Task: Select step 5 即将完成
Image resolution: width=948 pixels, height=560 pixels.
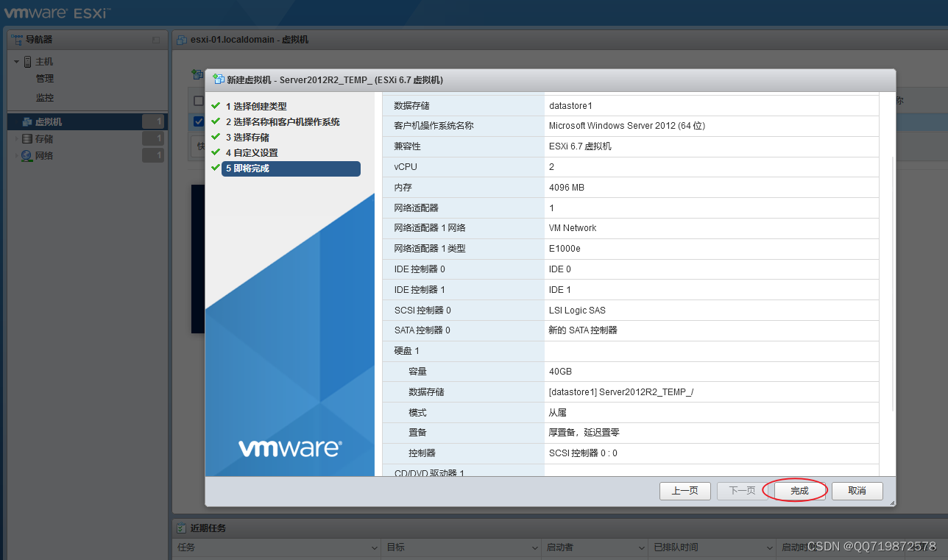Action: pyautogui.click(x=291, y=169)
